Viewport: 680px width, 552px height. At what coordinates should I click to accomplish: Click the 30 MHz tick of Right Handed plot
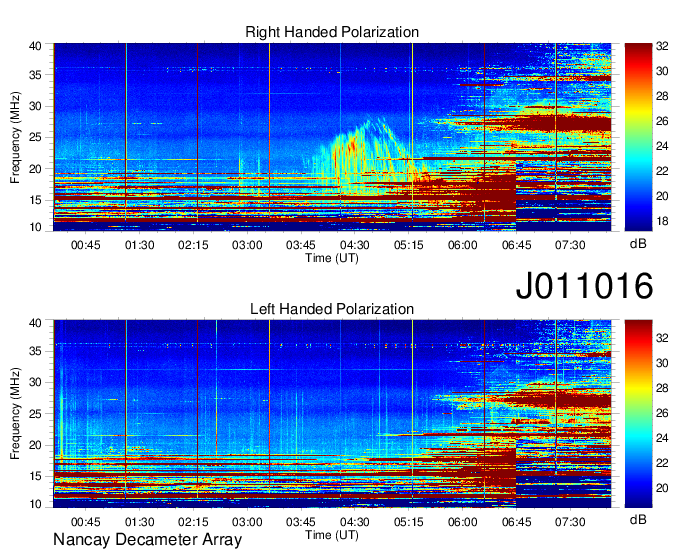coord(35,106)
